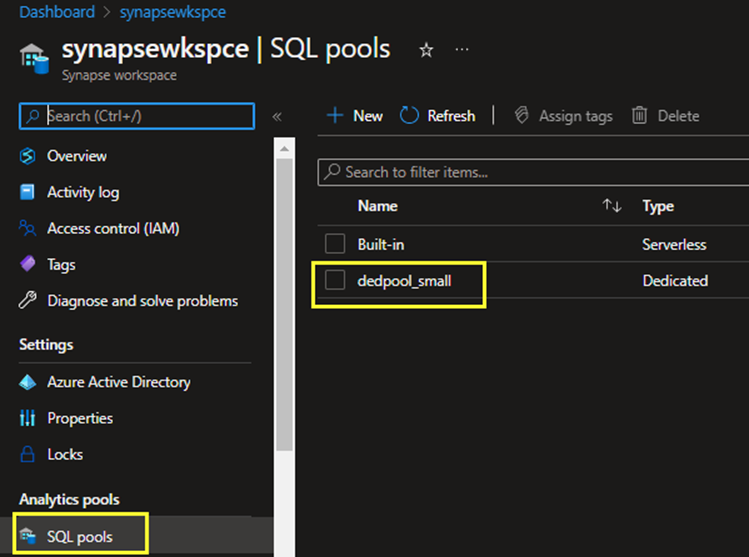Click the Refresh label
The image size is (749, 557).
click(x=451, y=116)
